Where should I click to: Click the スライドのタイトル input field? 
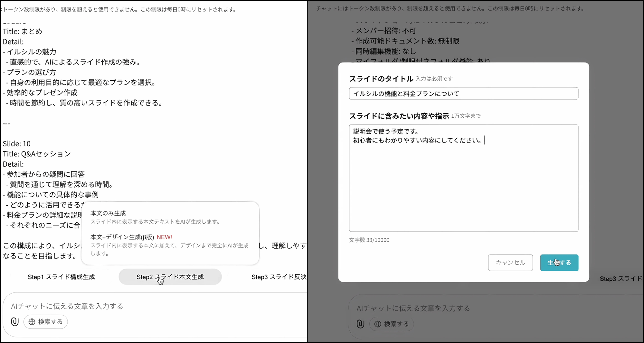tap(463, 93)
